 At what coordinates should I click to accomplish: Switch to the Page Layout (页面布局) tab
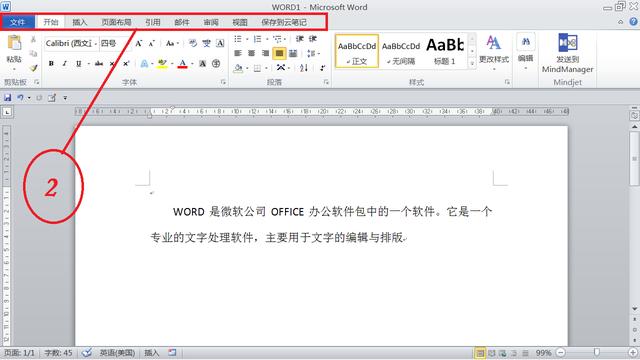(116, 22)
